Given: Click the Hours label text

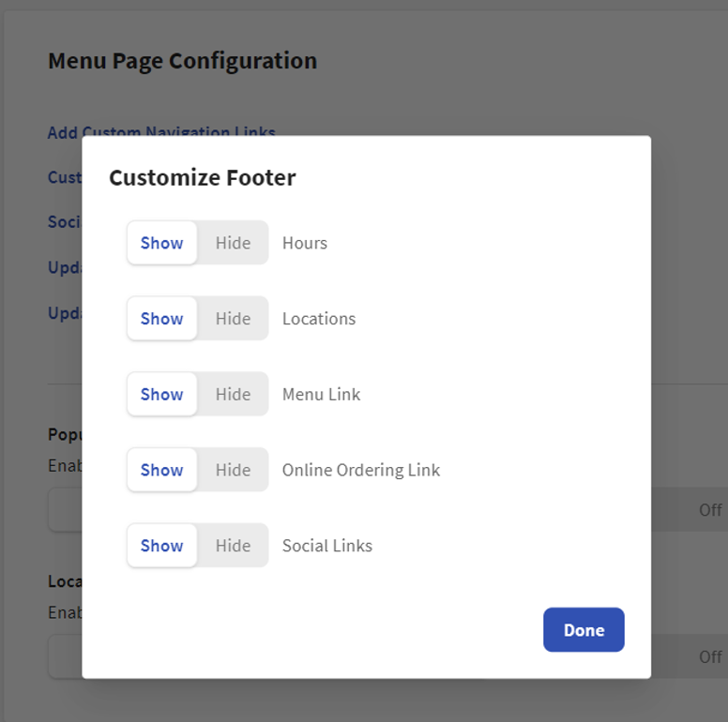Looking at the screenshot, I should [x=305, y=243].
